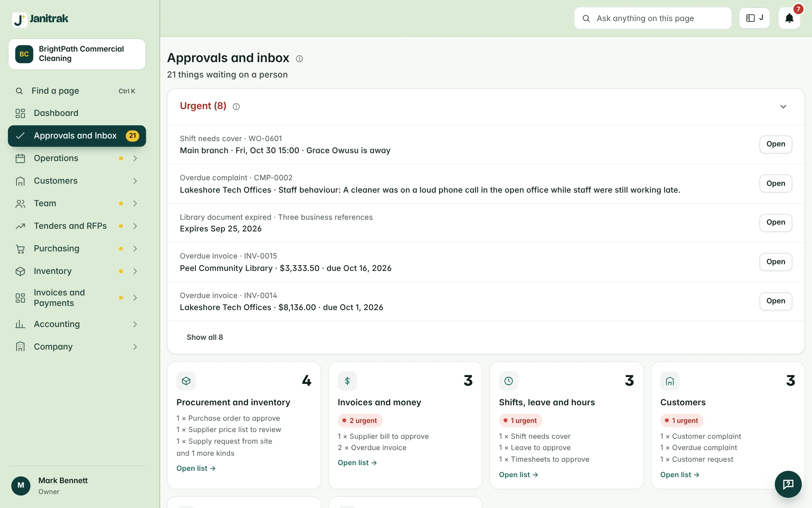
Task: Expand the Invoices and Payments submenu arrow
Action: [135, 298]
